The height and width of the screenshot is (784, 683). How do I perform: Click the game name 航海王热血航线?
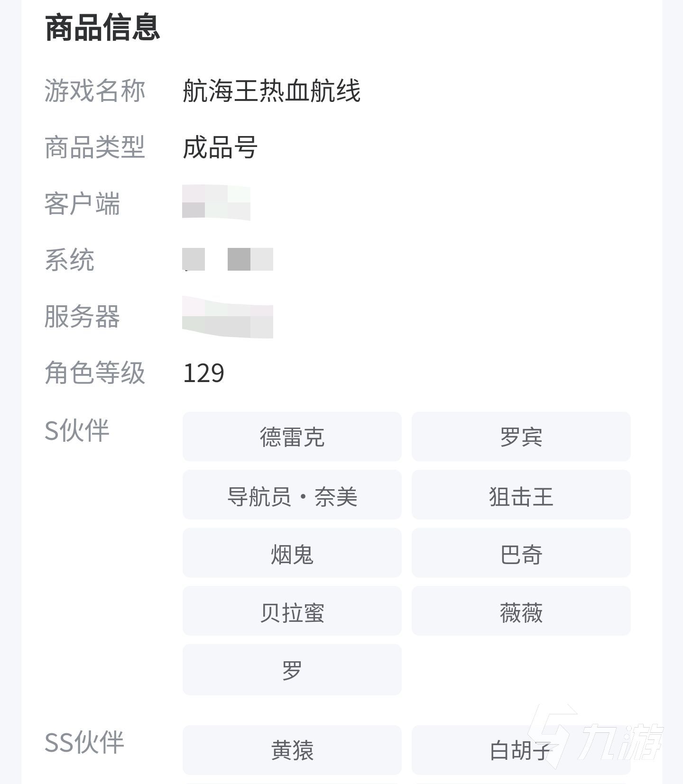271,91
